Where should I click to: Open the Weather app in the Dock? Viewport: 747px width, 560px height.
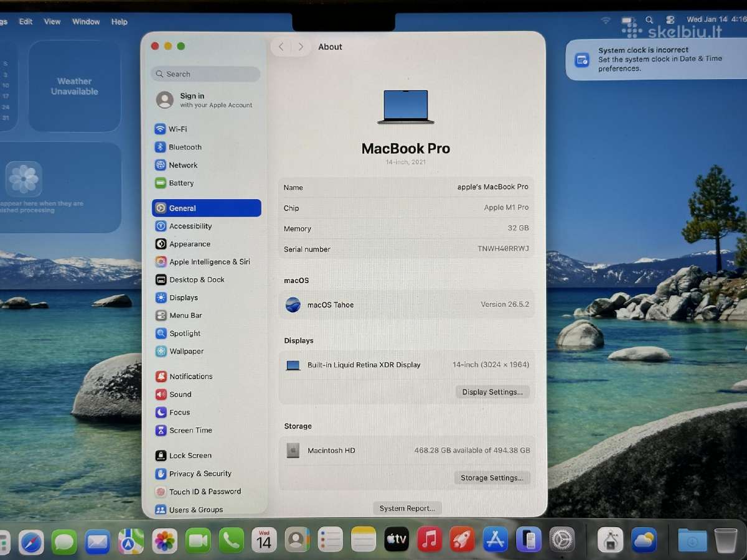tap(644, 539)
